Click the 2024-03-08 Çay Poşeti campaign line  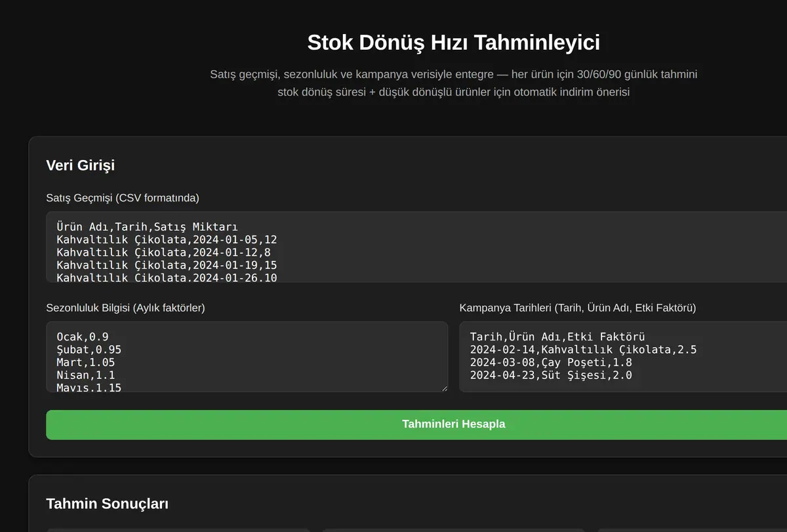[x=551, y=362]
